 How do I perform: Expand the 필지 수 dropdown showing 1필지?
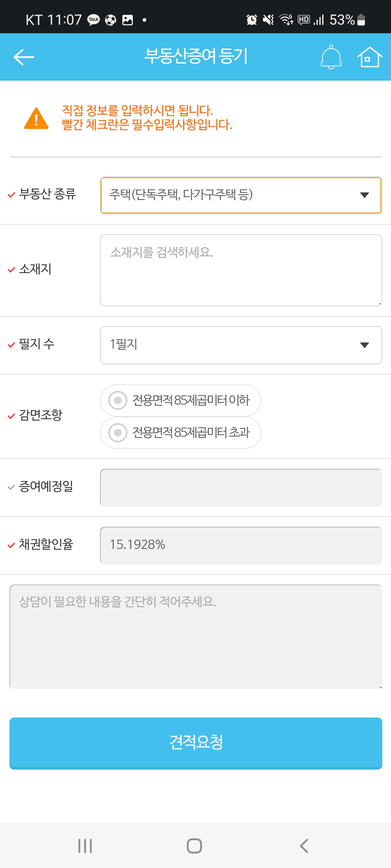(x=241, y=345)
